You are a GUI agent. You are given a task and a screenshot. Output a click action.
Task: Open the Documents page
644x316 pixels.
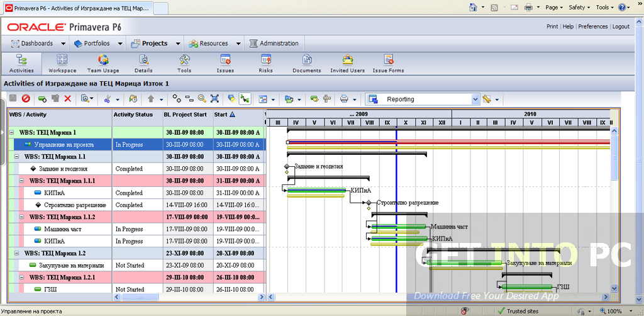307,64
